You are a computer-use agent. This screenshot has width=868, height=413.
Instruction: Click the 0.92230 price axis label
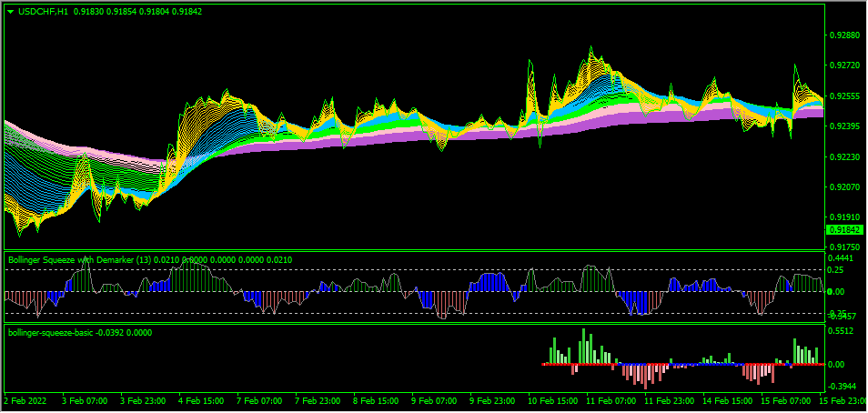844,157
